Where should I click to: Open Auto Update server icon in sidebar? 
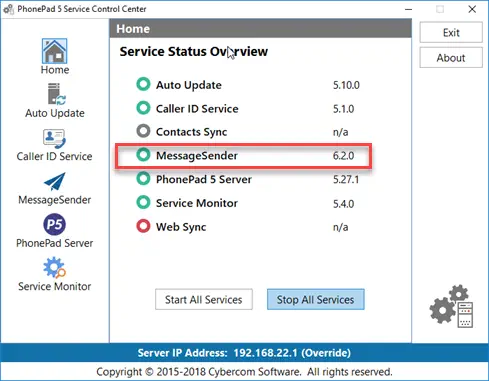click(x=56, y=94)
